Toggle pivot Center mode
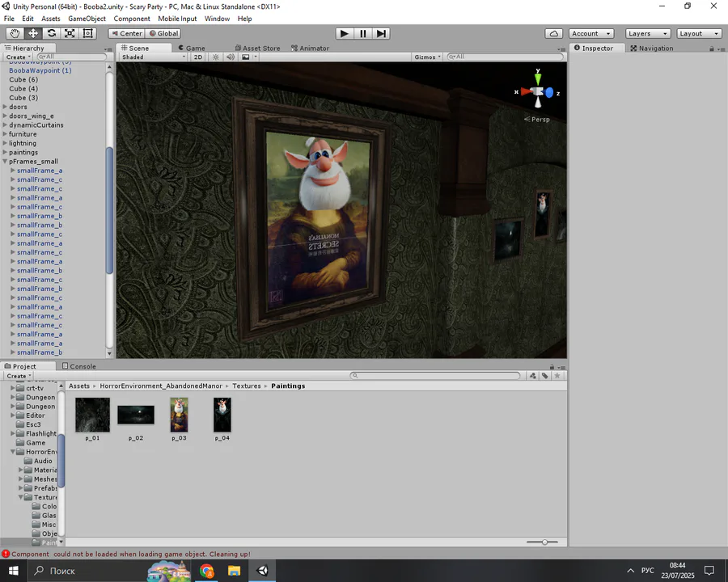The width and height of the screenshot is (728, 582). point(127,33)
